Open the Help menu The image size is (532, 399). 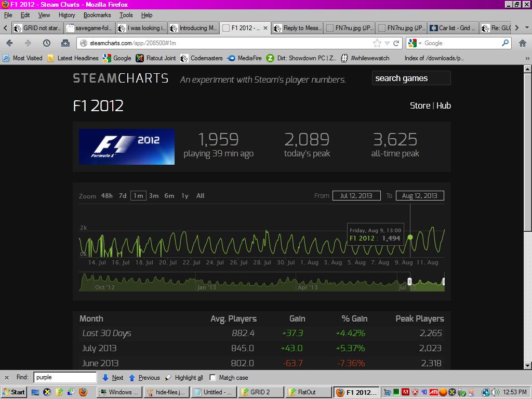(x=147, y=15)
